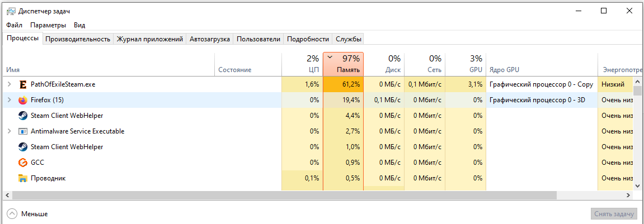Switch to the Автозагрузка tab
644x224 pixels.
(210, 39)
